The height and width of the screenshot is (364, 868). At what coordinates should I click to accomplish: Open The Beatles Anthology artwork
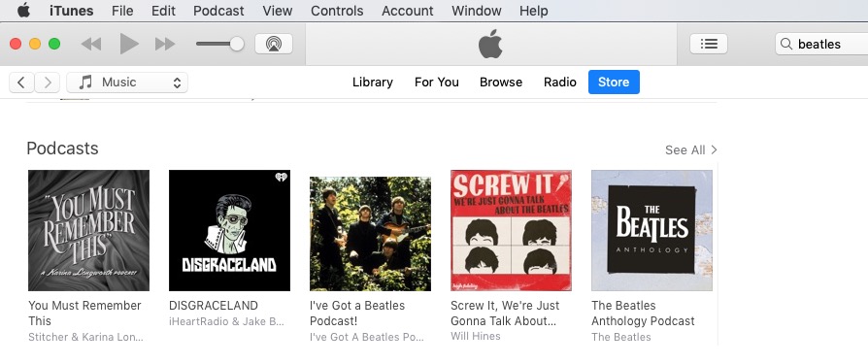click(x=651, y=230)
